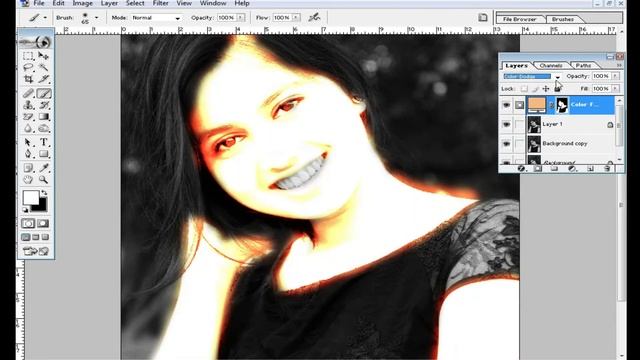Create new fill or adjustment layer
Viewport: 640px width, 360px height.
coord(572,169)
